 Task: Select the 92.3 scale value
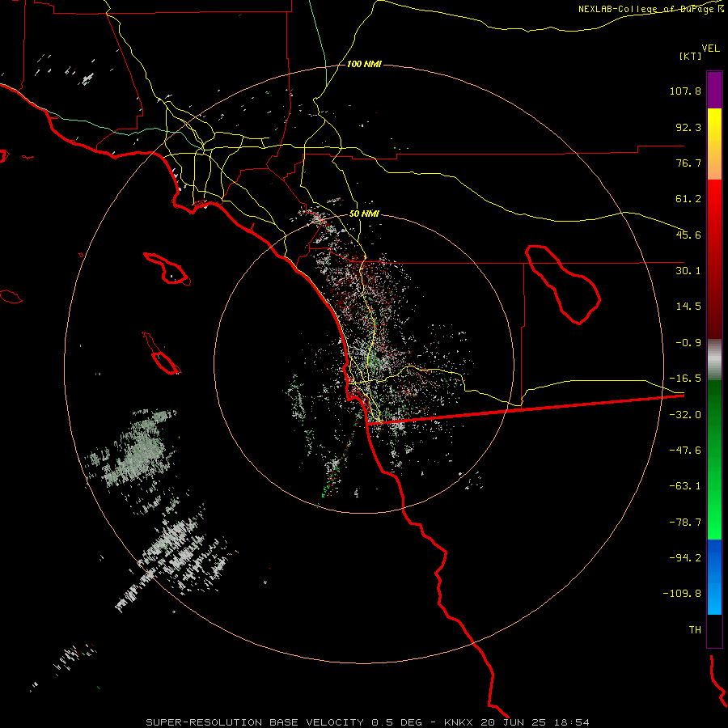pyautogui.click(x=688, y=127)
